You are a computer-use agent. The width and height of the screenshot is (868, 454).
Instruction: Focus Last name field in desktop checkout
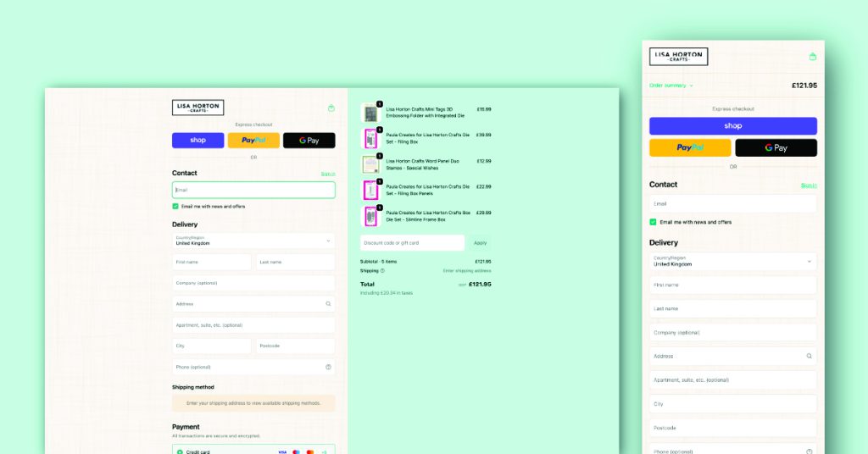296,262
